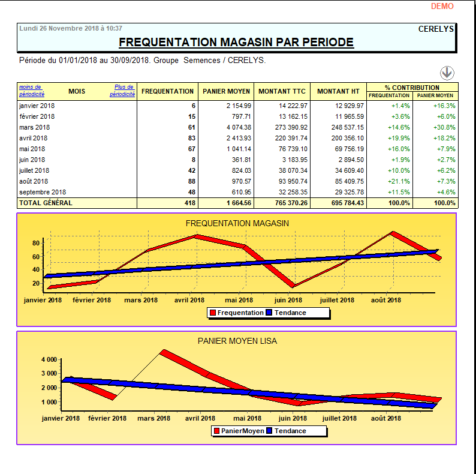Click the 'moins de périodicité' link
Image resolution: width=476 pixels, height=474 pixels.
pyautogui.click(x=31, y=91)
